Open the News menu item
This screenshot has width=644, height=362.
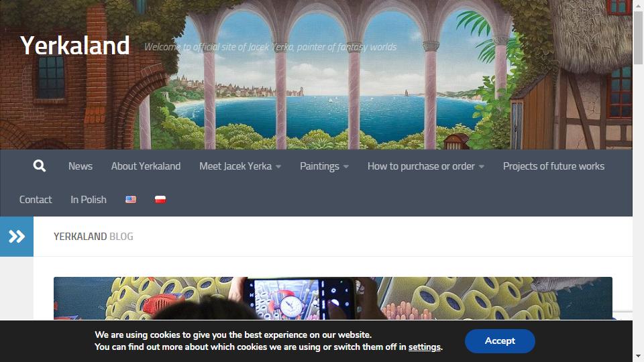click(x=80, y=166)
